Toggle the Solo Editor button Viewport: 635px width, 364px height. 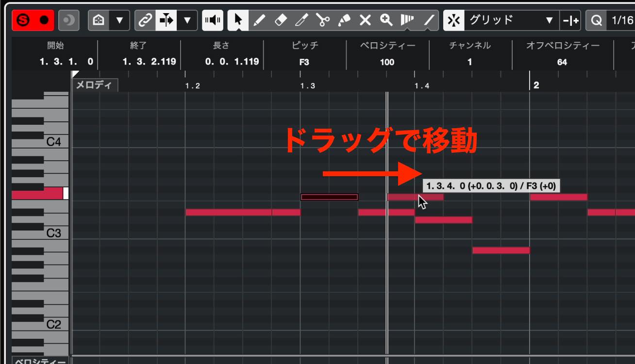click(x=23, y=20)
